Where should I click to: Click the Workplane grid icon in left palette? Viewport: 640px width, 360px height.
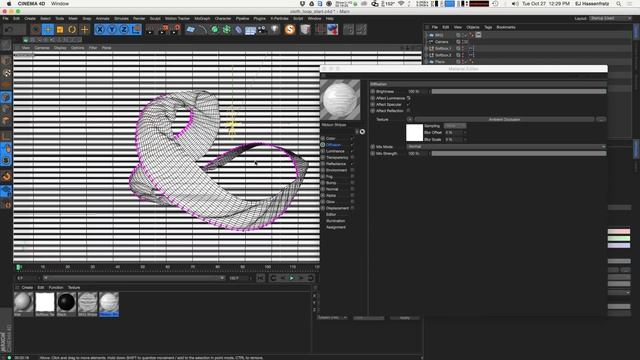point(6,191)
